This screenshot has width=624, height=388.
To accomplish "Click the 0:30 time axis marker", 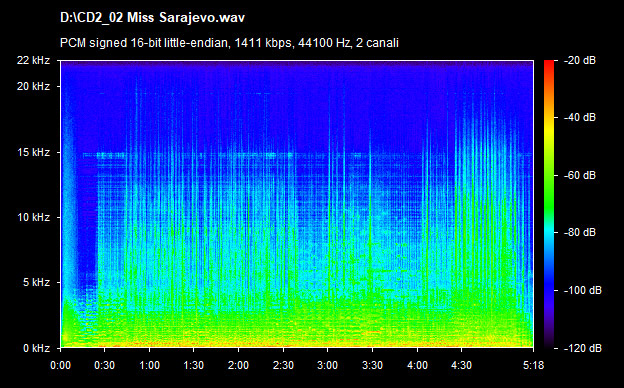I will (105, 365).
